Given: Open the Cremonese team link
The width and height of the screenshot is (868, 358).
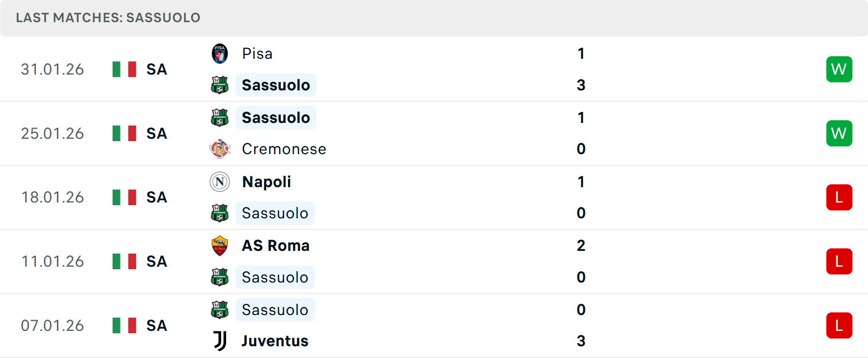Looking at the screenshot, I should (x=284, y=149).
